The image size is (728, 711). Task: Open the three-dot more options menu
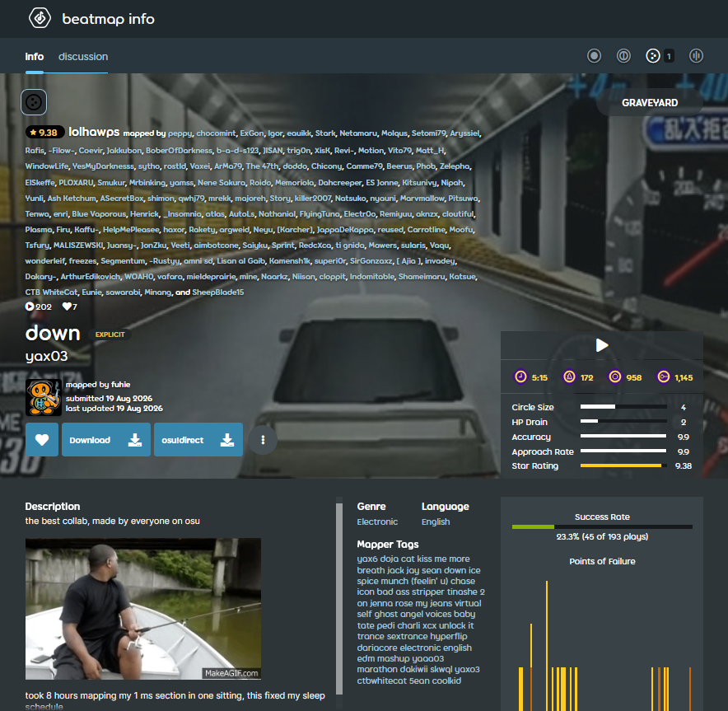point(263,439)
